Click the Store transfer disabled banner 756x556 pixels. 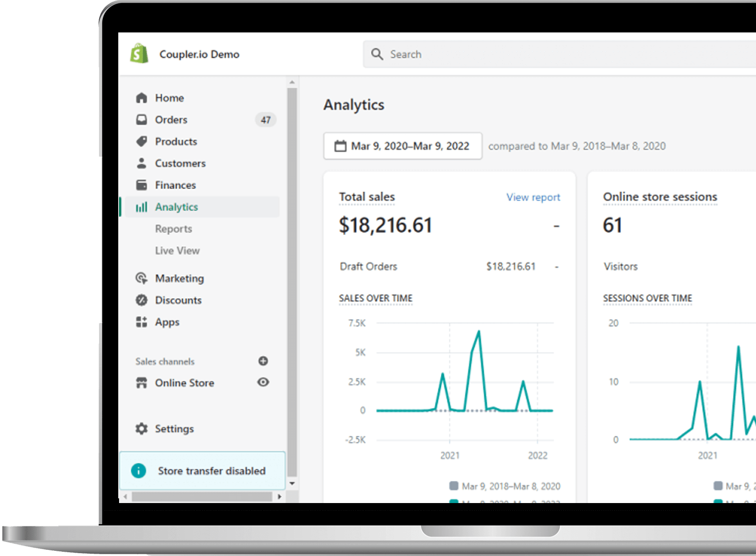(x=202, y=470)
